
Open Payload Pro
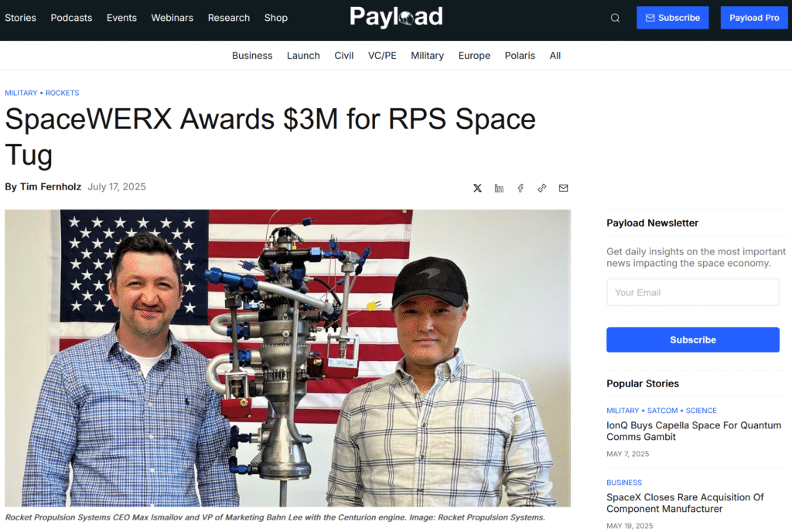[754, 18]
